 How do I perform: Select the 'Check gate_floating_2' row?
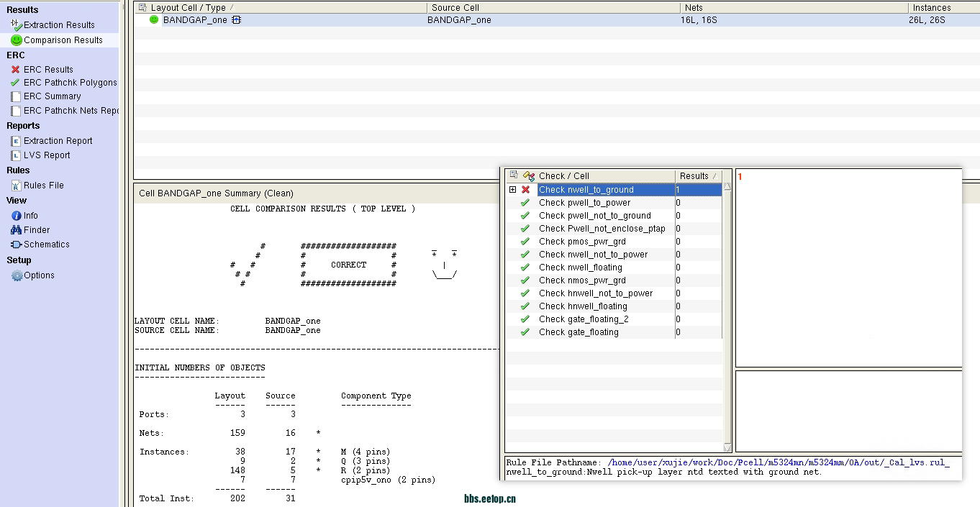(614, 319)
